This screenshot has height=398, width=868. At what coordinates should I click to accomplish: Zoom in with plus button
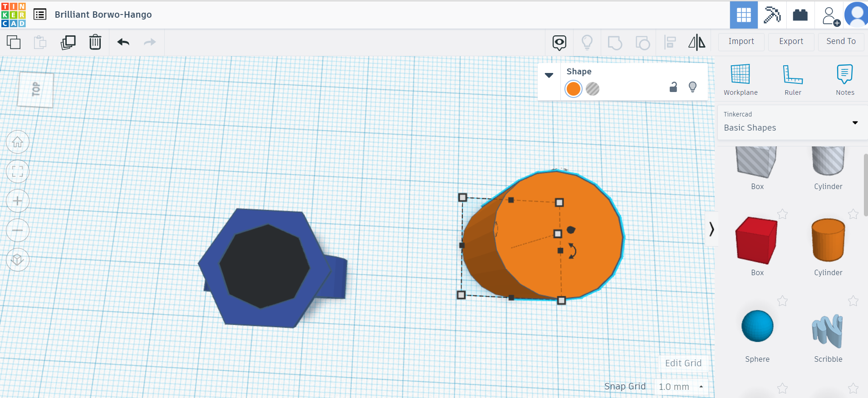point(18,201)
